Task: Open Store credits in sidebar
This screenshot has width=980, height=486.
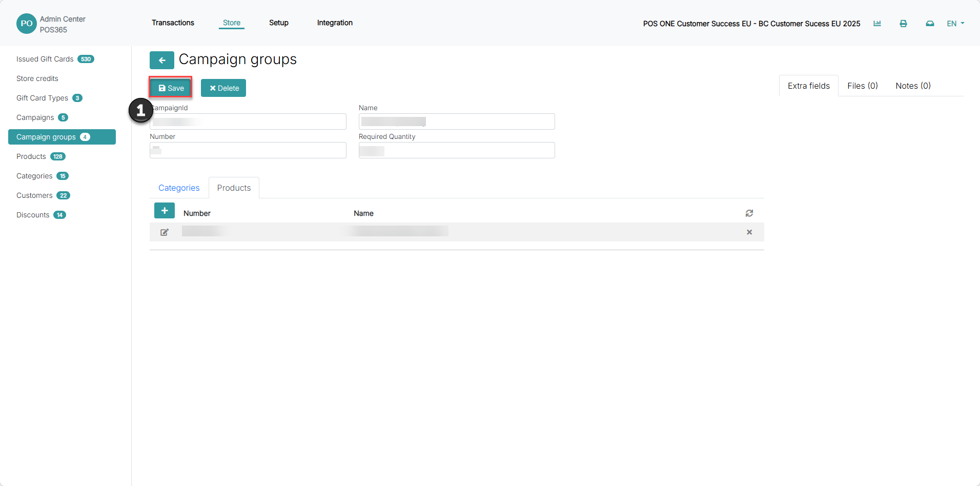Action: click(x=37, y=78)
